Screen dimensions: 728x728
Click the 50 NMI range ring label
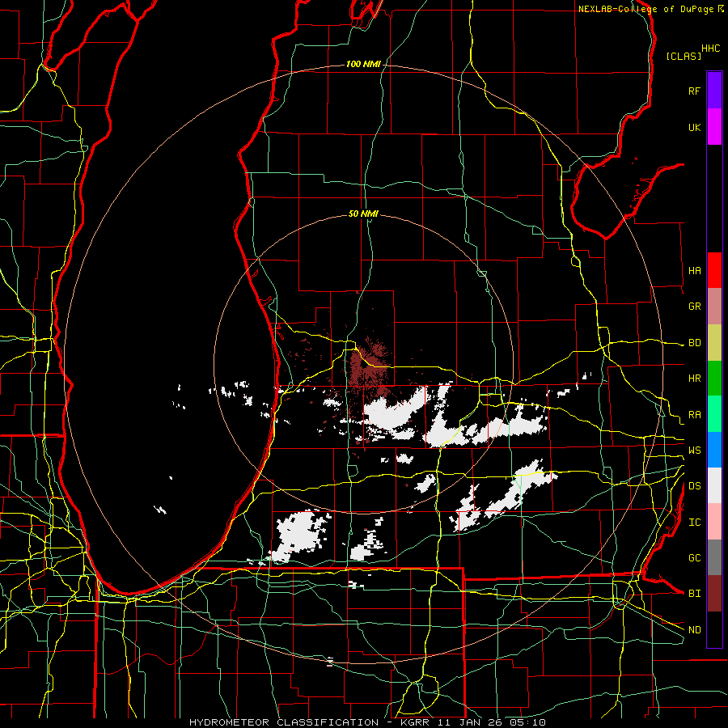pos(363,214)
